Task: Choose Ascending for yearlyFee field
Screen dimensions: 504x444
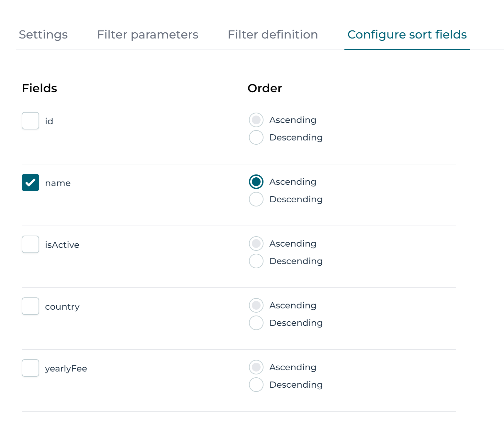Action: (x=256, y=367)
